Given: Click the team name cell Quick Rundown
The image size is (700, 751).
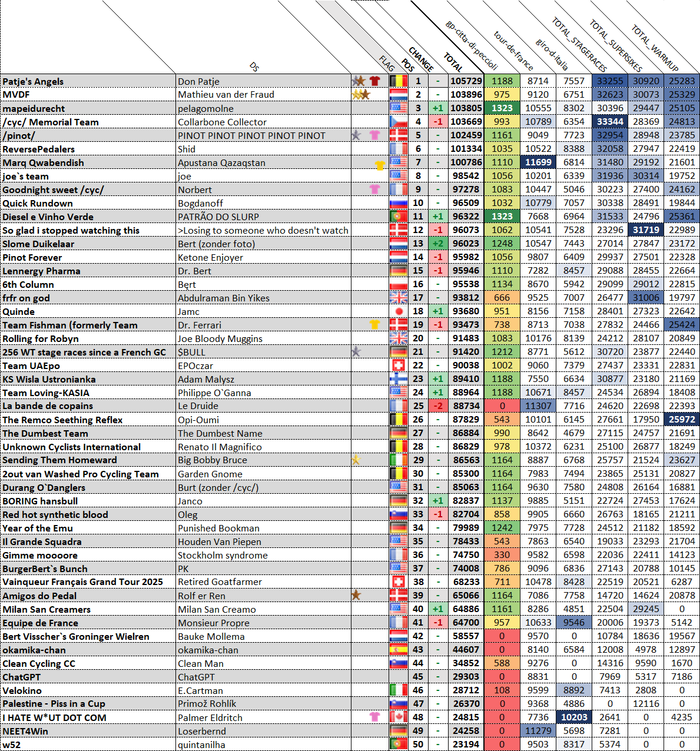Looking at the screenshot, I should pyautogui.click(x=88, y=203).
